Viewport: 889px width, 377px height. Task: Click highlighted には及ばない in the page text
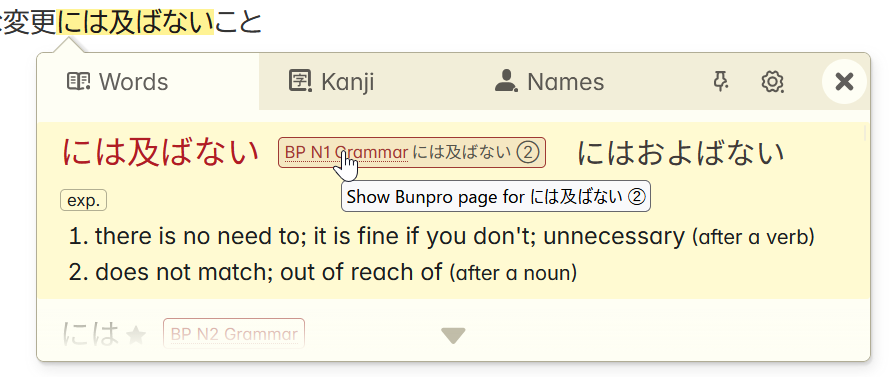tap(135, 22)
